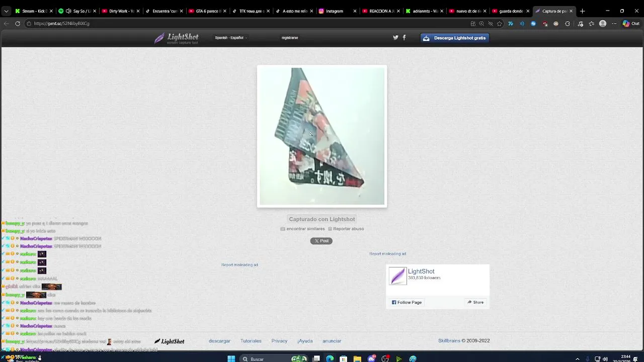Open File Explorer from the taskbar
This screenshot has height=362, width=644.
[x=357, y=359]
